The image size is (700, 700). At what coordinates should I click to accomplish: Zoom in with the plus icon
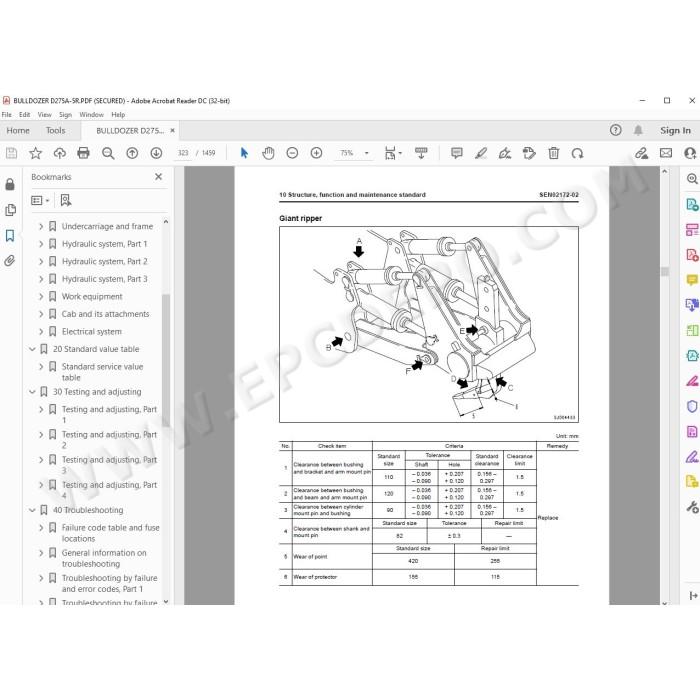click(317, 153)
